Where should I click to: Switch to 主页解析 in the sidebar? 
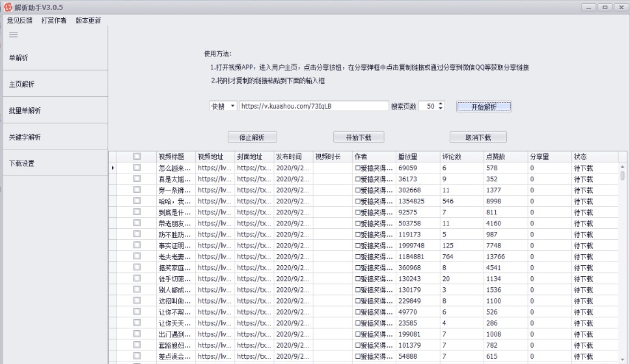pyautogui.click(x=55, y=84)
